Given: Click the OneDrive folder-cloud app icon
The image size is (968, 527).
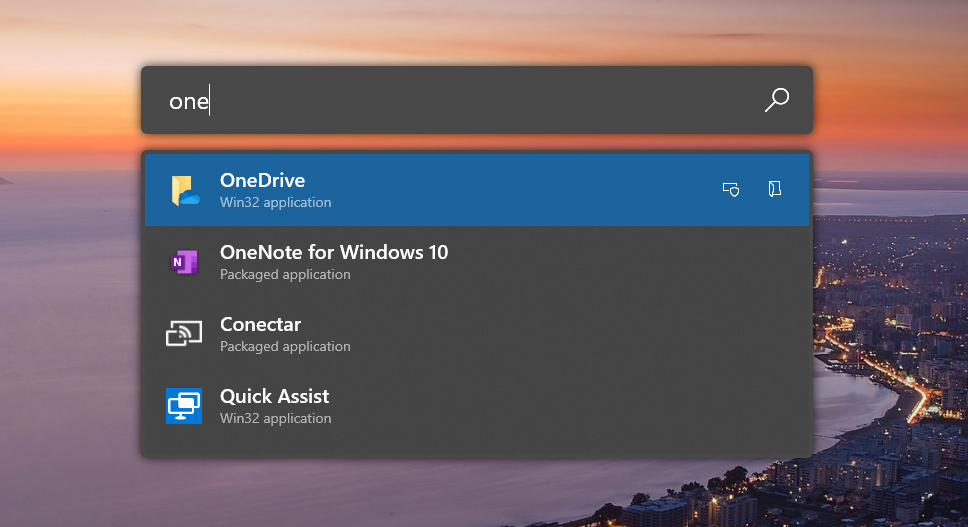Looking at the screenshot, I should (x=185, y=190).
